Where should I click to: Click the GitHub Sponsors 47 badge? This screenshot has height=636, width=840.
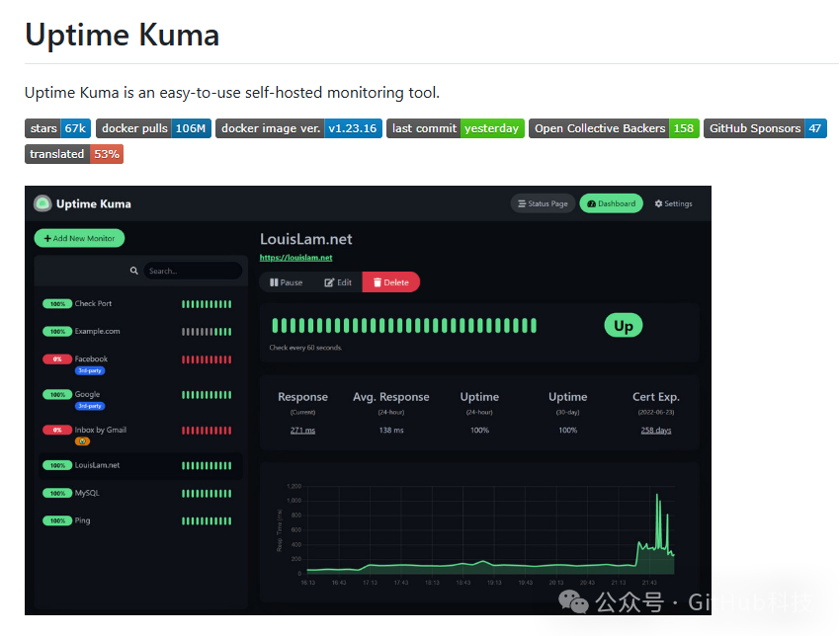tap(765, 128)
